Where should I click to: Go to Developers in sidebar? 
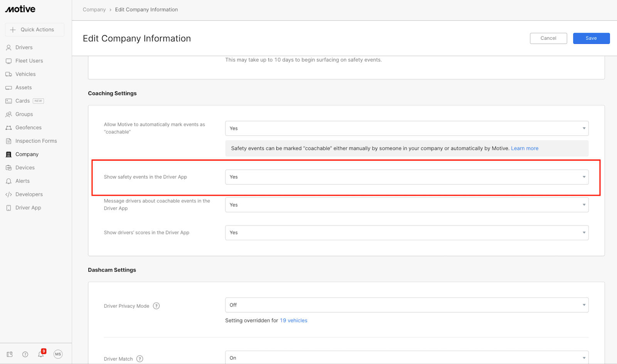click(x=29, y=195)
